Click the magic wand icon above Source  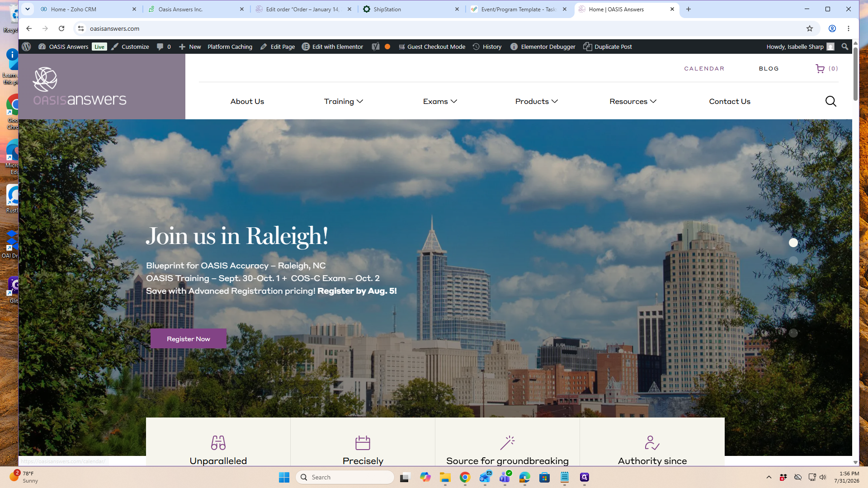(x=507, y=442)
